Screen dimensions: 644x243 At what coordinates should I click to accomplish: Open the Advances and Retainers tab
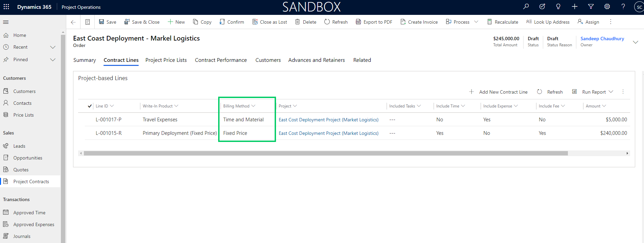point(316,60)
